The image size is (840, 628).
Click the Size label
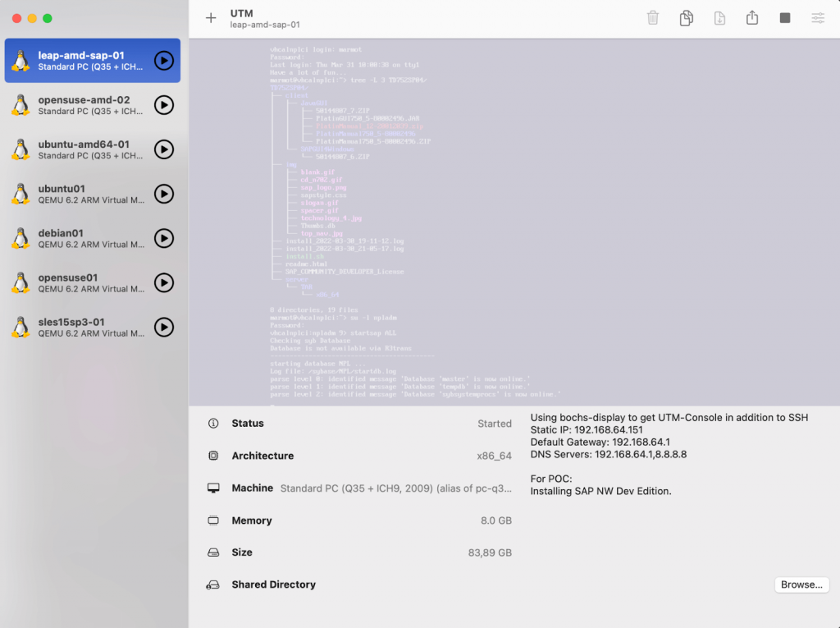[242, 552]
